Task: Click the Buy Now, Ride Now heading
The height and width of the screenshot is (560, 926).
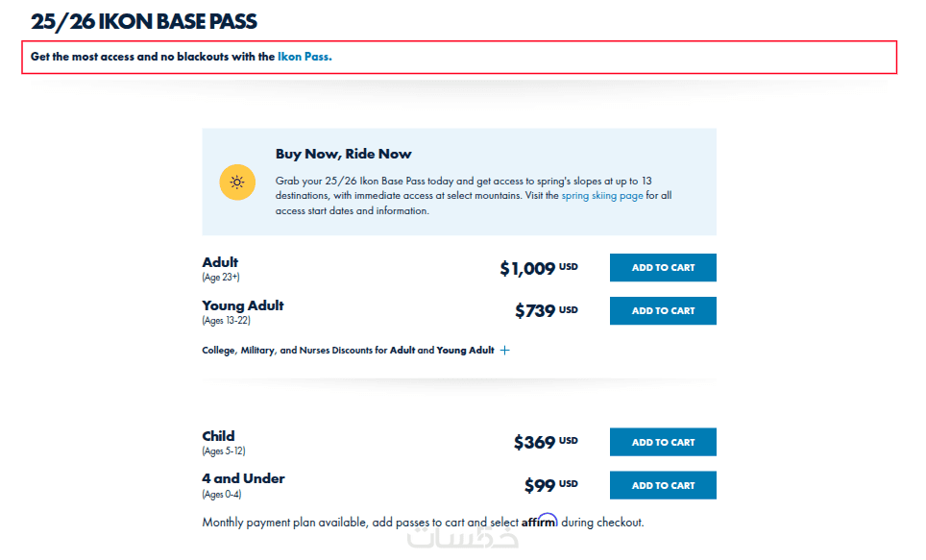Action: 343,154
